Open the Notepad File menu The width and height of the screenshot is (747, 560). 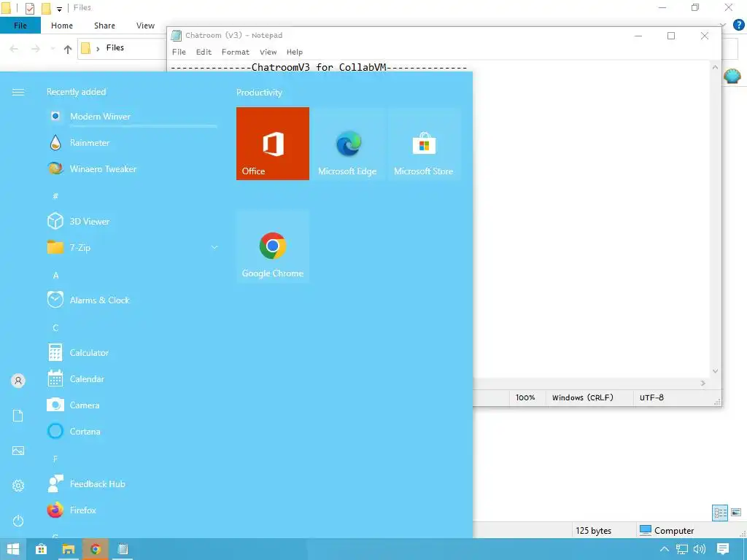click(x=179, y=52)
